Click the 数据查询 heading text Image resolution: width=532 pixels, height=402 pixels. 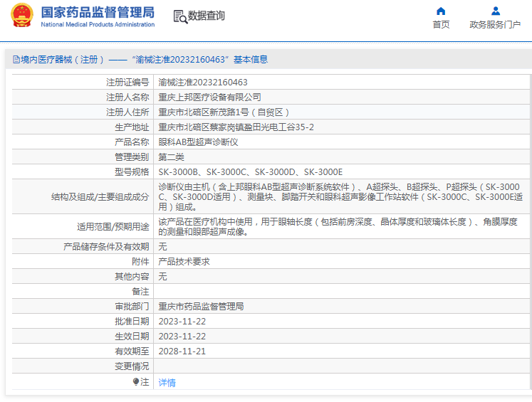click(x=207, y=16)
